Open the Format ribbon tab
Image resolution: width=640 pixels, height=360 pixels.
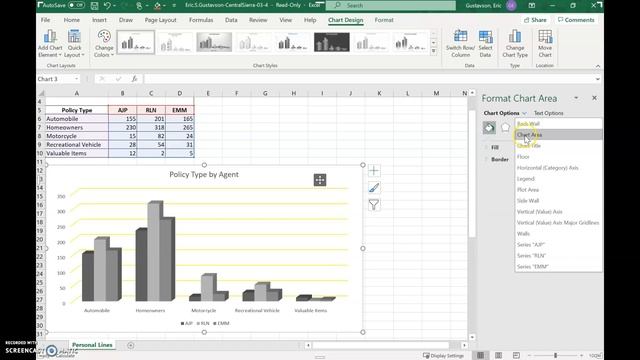[384, 20]
